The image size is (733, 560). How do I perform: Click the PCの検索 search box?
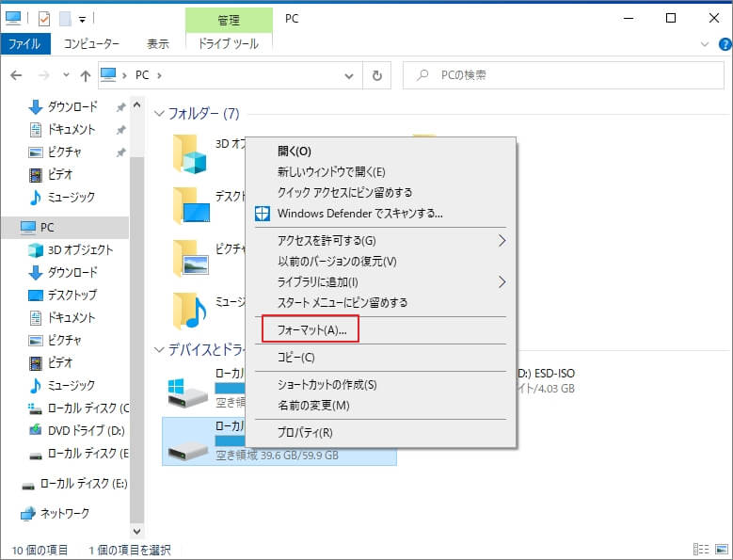(x=564, y=75)
